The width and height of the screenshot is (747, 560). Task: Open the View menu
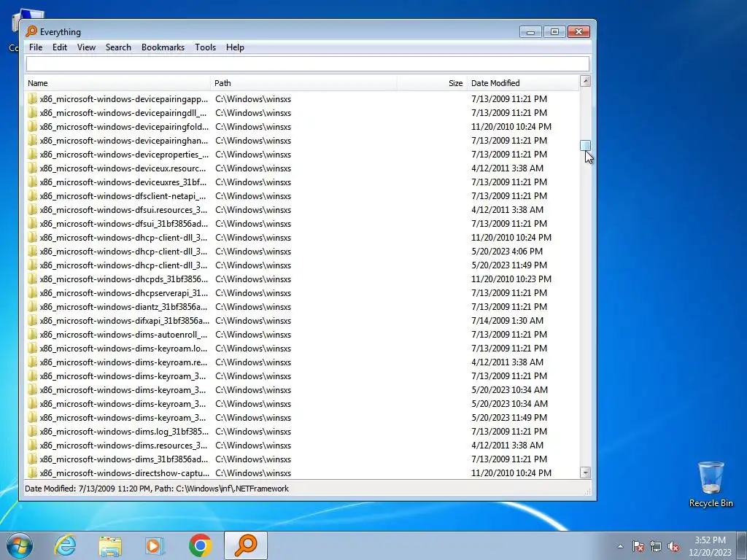point(86,47)
